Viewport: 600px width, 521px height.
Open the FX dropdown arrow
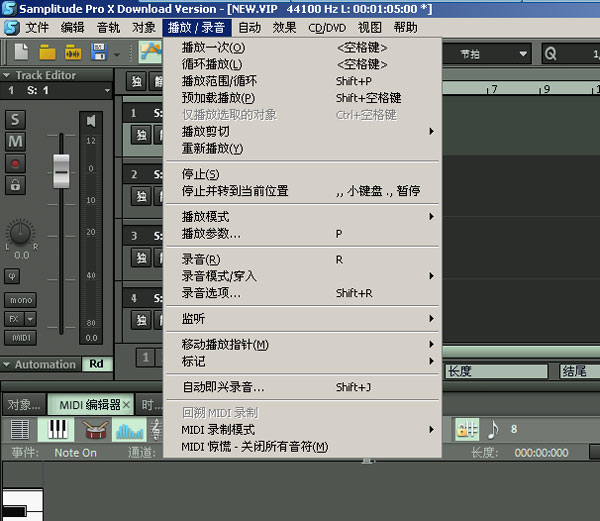coord(31,319)
